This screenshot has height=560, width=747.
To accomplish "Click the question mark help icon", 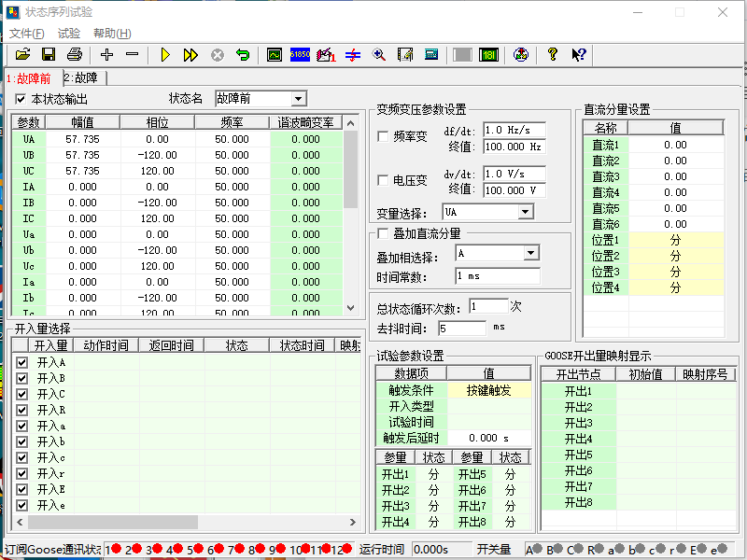I will (x=553, y=55).
